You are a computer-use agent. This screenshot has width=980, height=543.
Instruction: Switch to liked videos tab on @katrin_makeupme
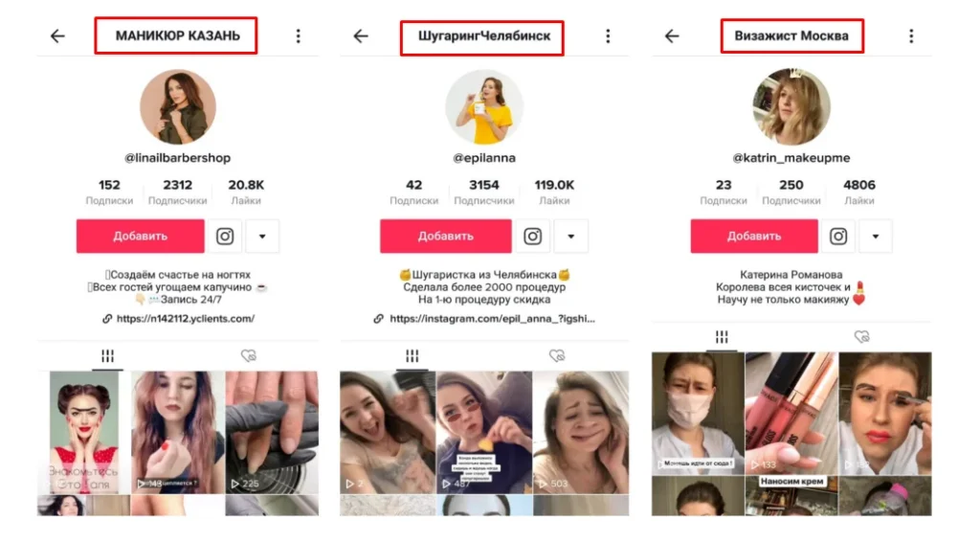(862, 337)
